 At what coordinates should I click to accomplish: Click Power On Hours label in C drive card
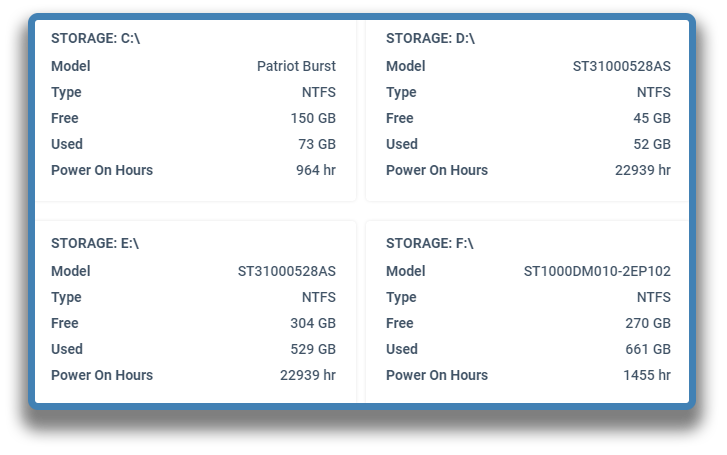[x=102, y=170]
